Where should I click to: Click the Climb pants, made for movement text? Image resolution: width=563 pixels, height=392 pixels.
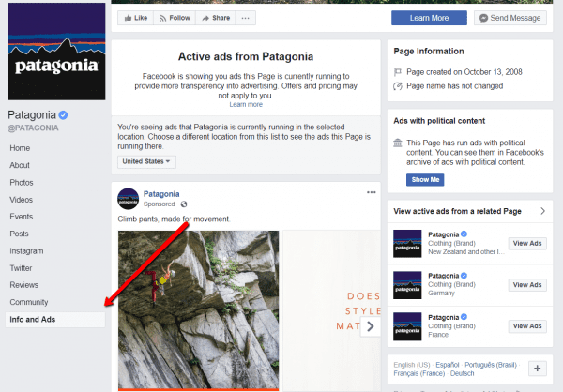coord(174,219)
